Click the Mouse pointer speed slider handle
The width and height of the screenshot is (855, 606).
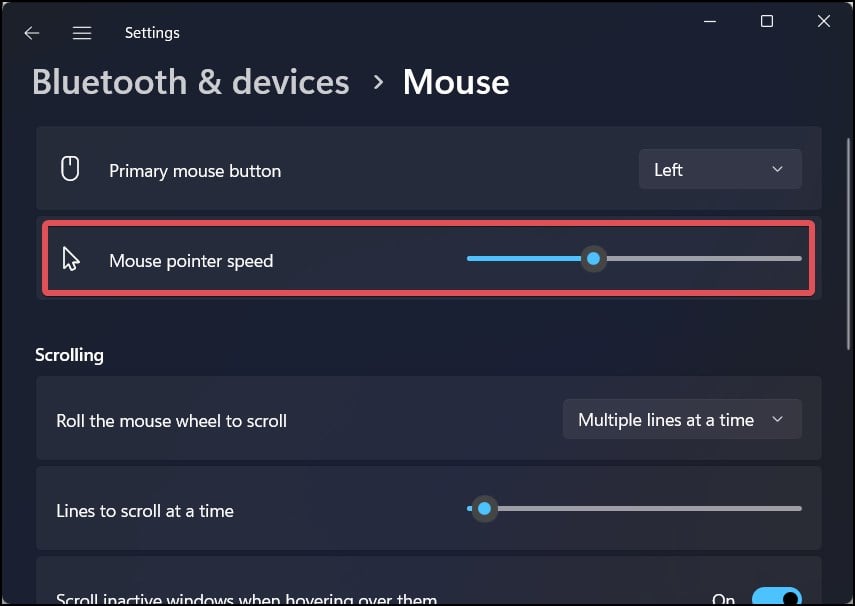[x=594, y=259]
